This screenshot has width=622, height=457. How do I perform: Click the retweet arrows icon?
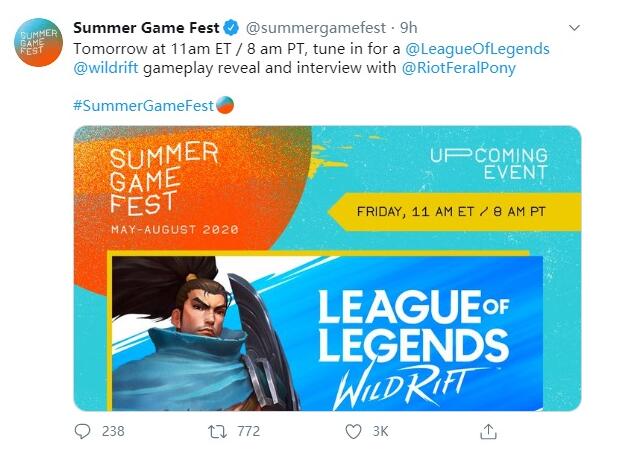coord(217,431)
